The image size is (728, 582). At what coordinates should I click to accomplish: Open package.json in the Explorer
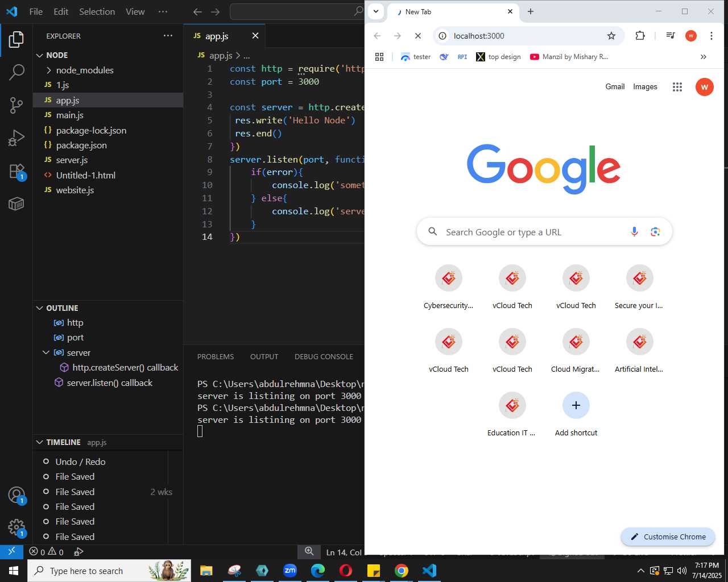[x=108, y=145]
